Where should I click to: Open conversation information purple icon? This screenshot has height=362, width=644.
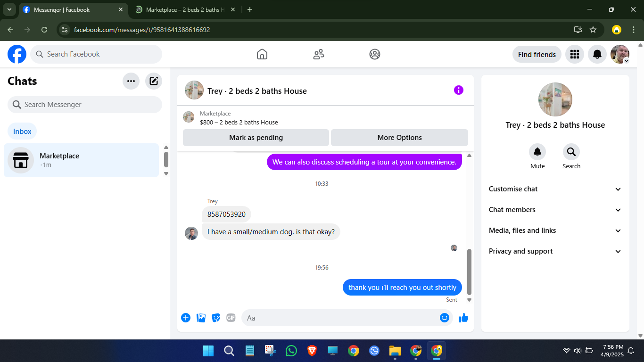pyautogui.click(x=459, y=90)
